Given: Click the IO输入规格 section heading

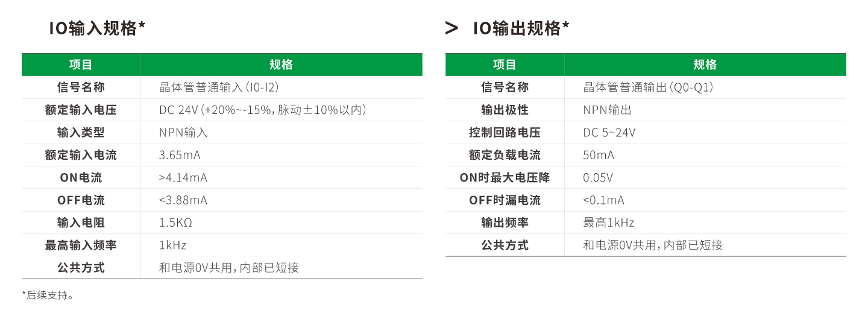Looking at the screenshot, I should [97, 28].
